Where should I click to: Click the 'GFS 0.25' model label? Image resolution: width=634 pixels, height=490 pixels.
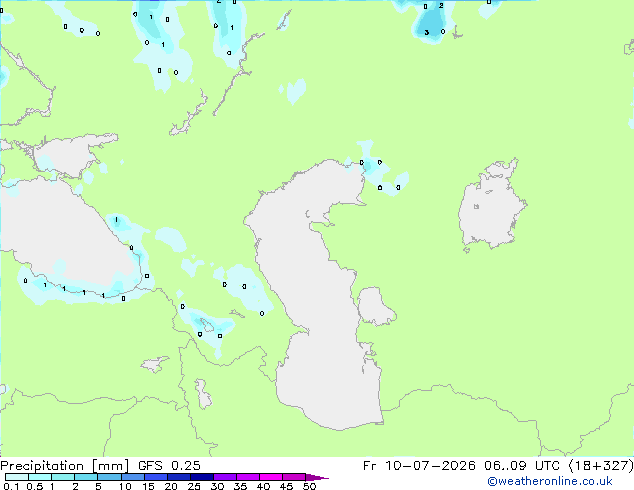point(169,466)
